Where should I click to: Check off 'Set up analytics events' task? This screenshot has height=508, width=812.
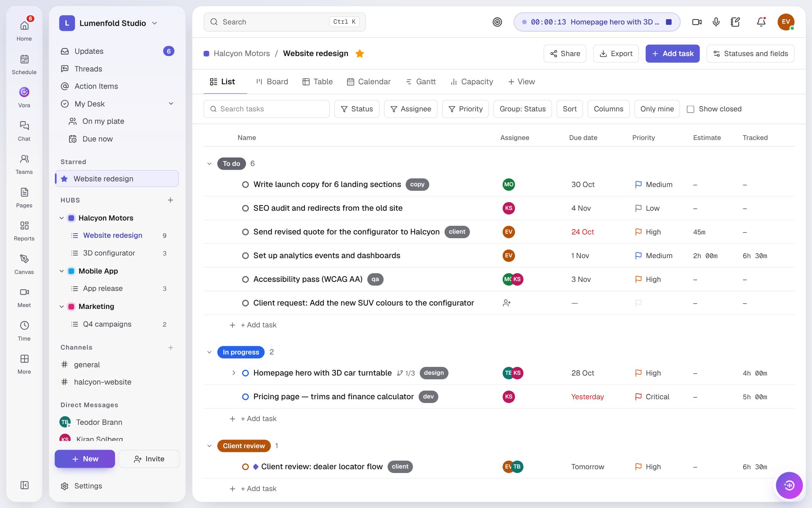pos(245,256)
